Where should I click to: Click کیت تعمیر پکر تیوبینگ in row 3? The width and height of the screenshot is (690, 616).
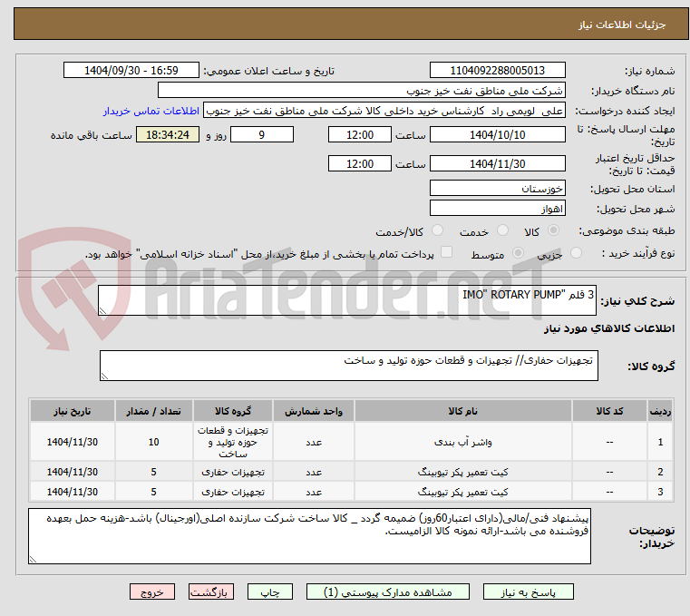click(x=463, y=492)
